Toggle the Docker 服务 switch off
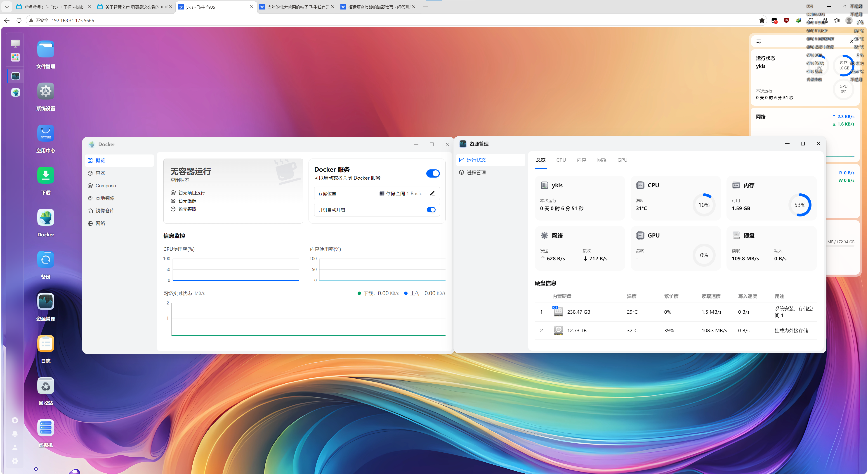Screen dimensions: 868x475 (x=433, y=173)
